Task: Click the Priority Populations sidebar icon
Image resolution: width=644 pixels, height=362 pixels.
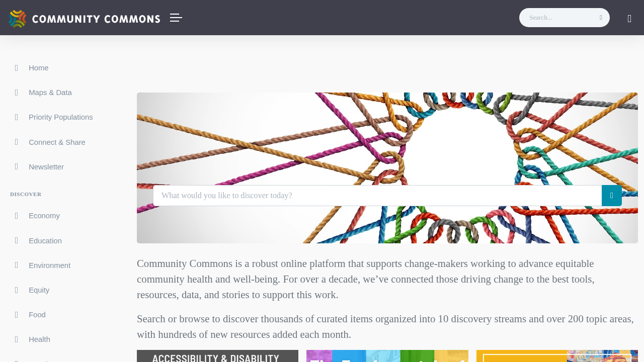Action: (x=17, y=117)
